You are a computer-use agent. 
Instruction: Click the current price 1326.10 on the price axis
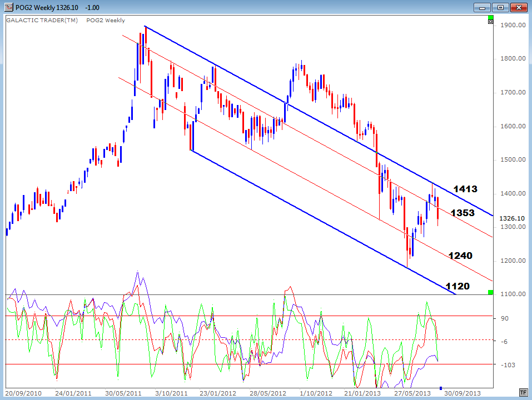(x=511, y=218)
